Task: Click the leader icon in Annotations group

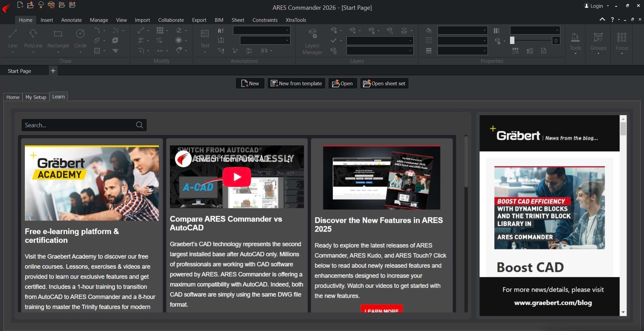Action: coord(221,51)
